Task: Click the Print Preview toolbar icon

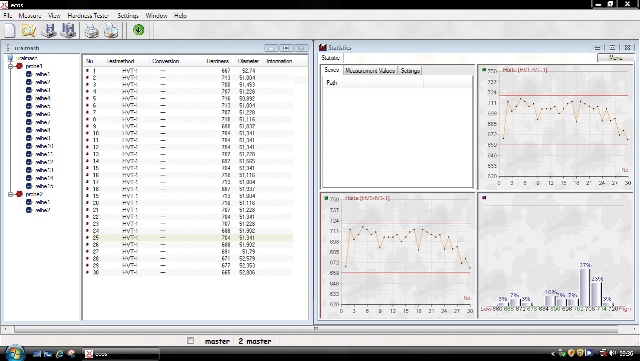Action: click(111, 31)
